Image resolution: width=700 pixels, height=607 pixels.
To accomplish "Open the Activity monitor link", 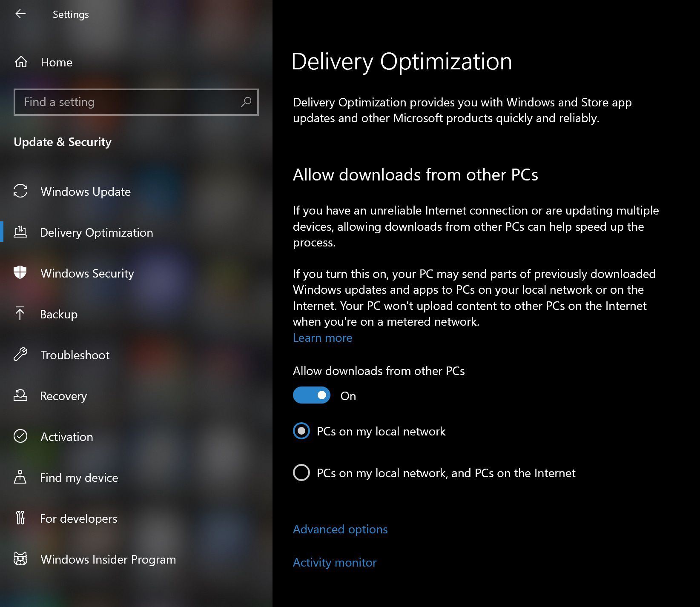I will [x=335, y=562].
